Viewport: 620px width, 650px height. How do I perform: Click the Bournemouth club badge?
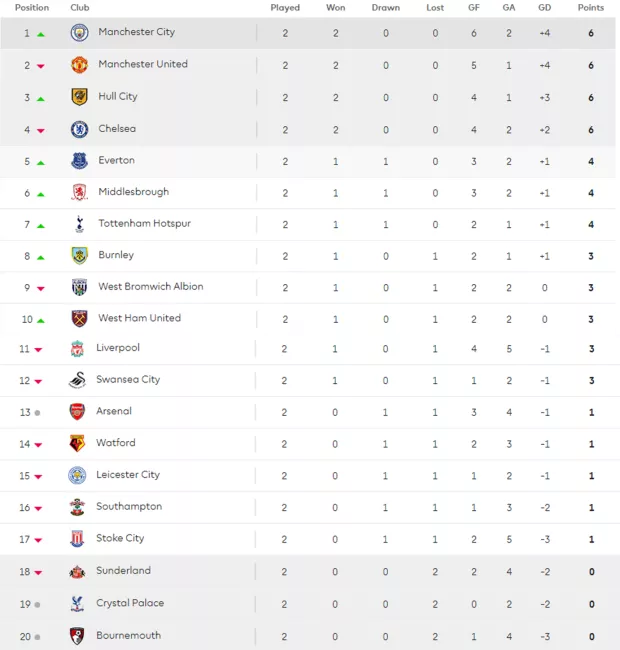[77, 636]
